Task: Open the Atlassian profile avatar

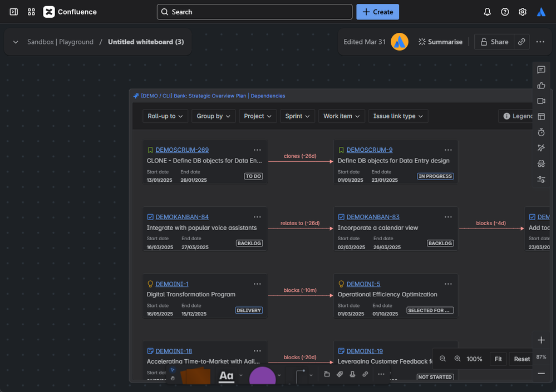Action: 541,12
